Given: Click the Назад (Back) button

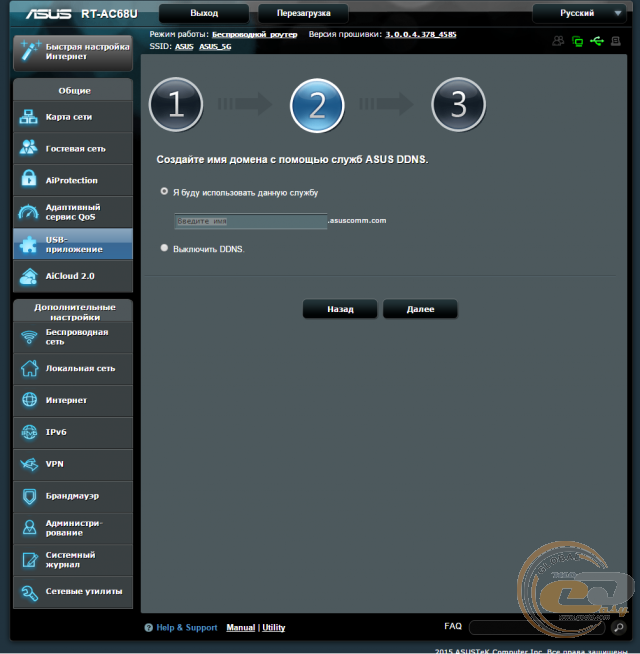Looking at the screenshot, I should [340, 309].
